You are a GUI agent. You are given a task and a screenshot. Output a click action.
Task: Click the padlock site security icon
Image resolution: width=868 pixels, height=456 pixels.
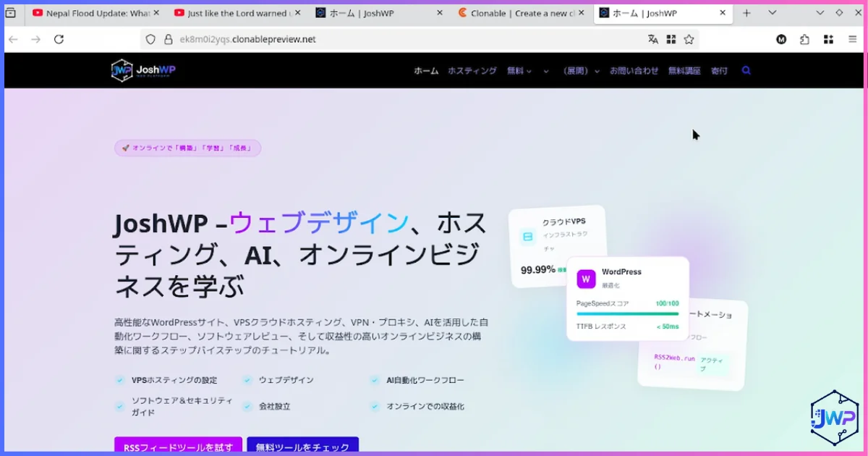(168, 39)
